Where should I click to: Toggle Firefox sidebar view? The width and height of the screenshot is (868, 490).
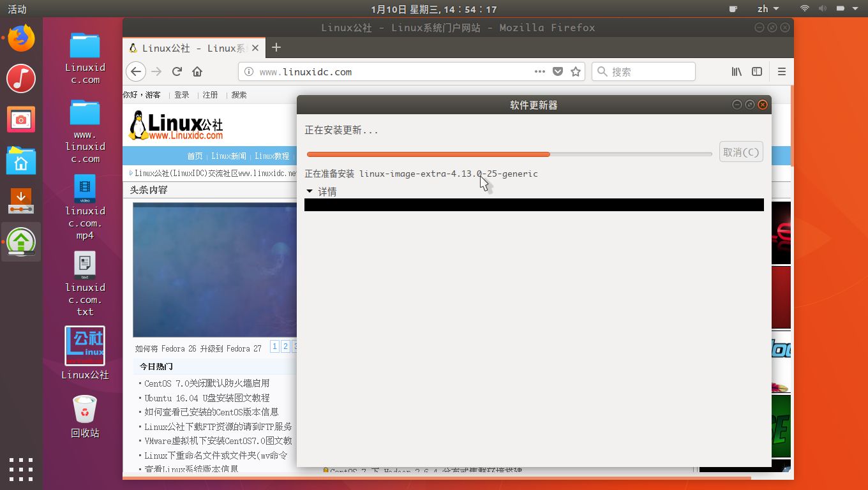tap(757, 71)
